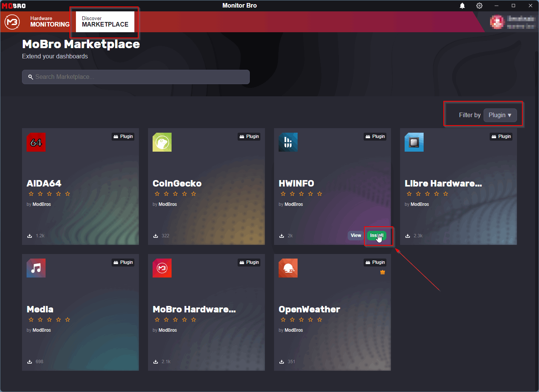Click the star rating on OpenWeather
The image size is (539, 392).
301,320
